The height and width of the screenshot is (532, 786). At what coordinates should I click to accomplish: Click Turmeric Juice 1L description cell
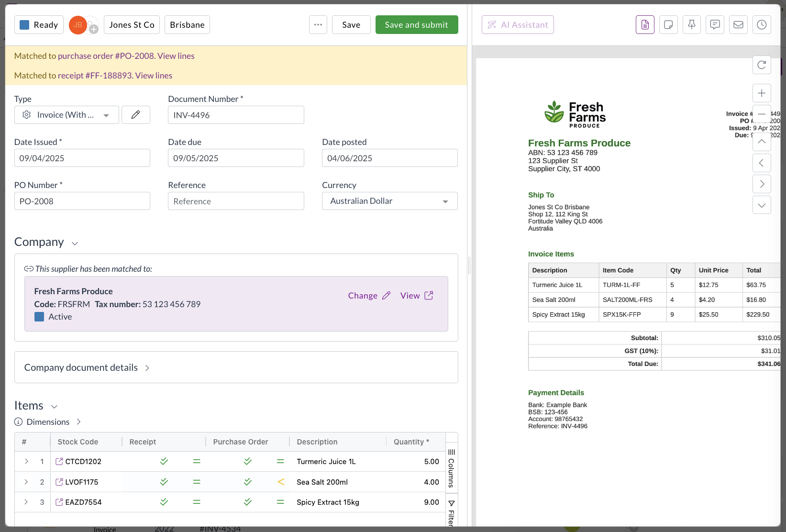pyautogui.click(x=326, y=462)
